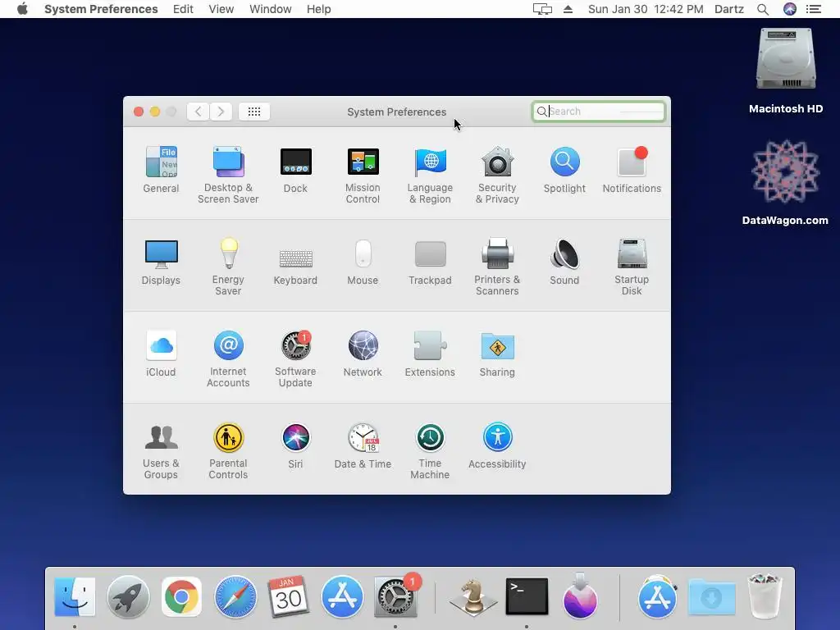Viewport: 840px width, 630px height.
Task: Open Notifications preferences
Action: (x=632, y=169)
